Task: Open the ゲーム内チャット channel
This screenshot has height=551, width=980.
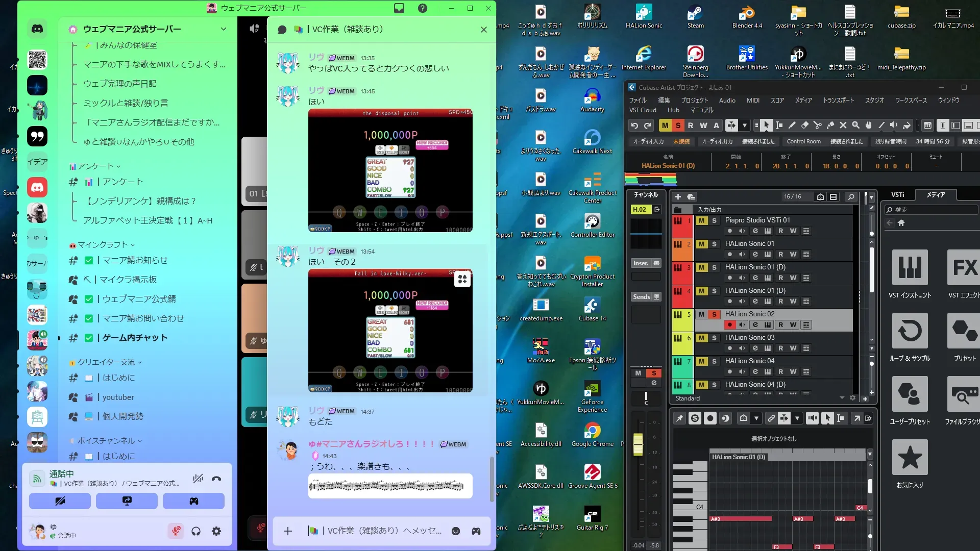Action: tap(135, 338)
